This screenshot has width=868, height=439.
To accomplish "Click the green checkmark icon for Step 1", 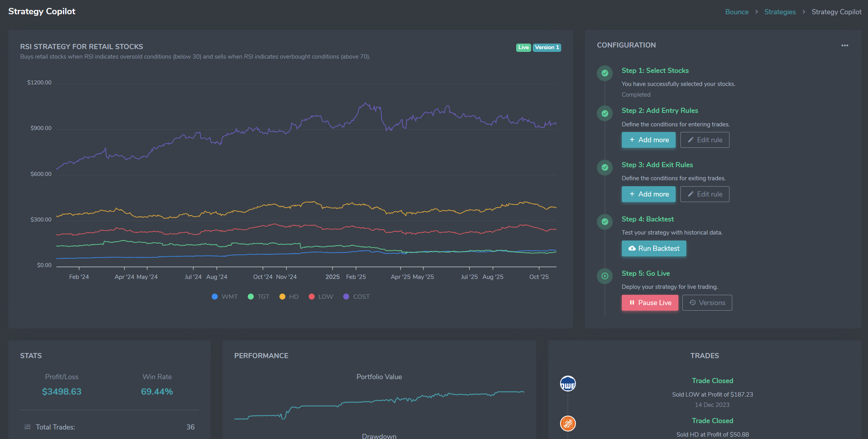I will [604, 73].
